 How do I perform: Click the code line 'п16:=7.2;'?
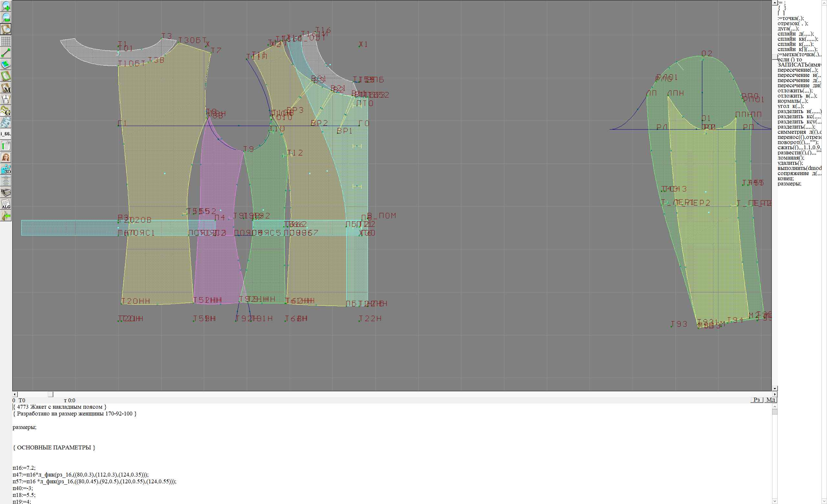pyautogui.click(x=24, y=468)
